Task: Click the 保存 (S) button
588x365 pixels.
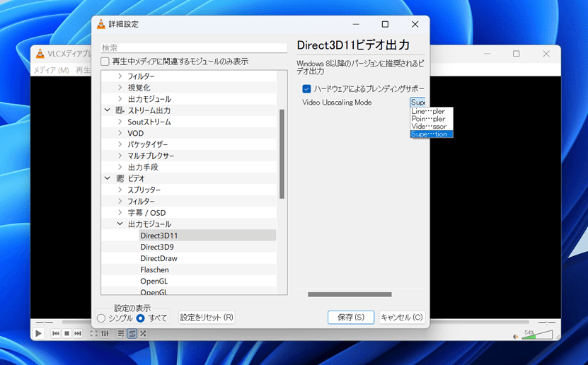Action: [x=351, y=318]
